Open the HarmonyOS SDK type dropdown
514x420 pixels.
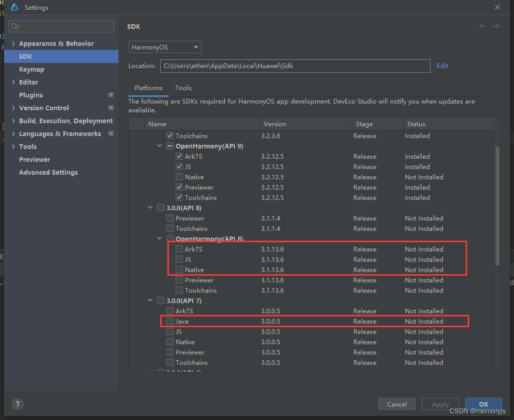pyautogui.click(x=165, y=47)
